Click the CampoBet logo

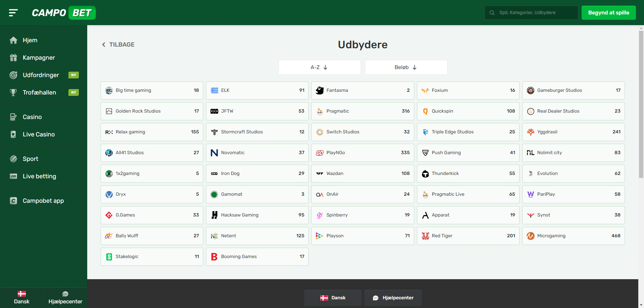[64, 13]
